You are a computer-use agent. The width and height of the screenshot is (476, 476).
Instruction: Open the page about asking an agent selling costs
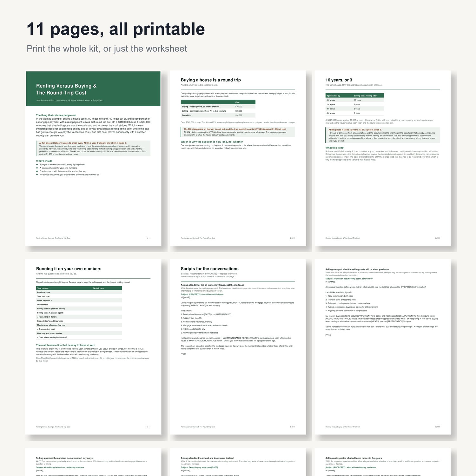[383, 347]
